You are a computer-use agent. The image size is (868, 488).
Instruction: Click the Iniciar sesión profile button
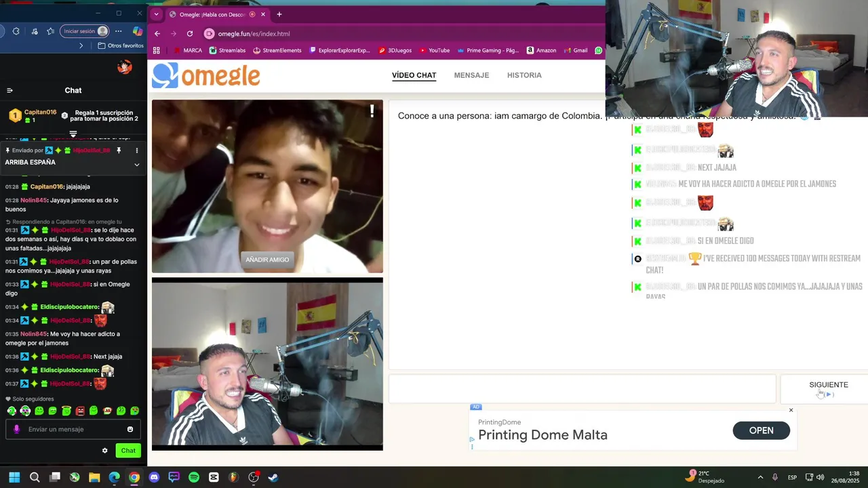pos(85,31)
